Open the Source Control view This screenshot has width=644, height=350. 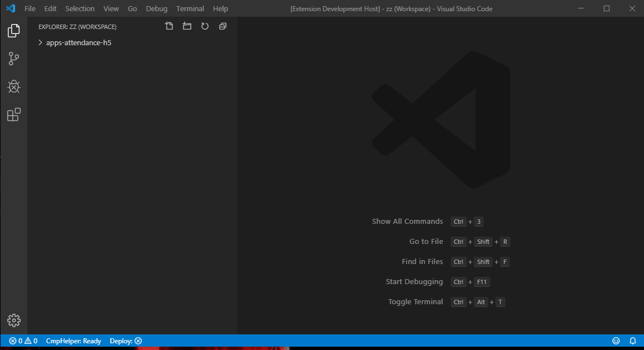tap(13, 59)
